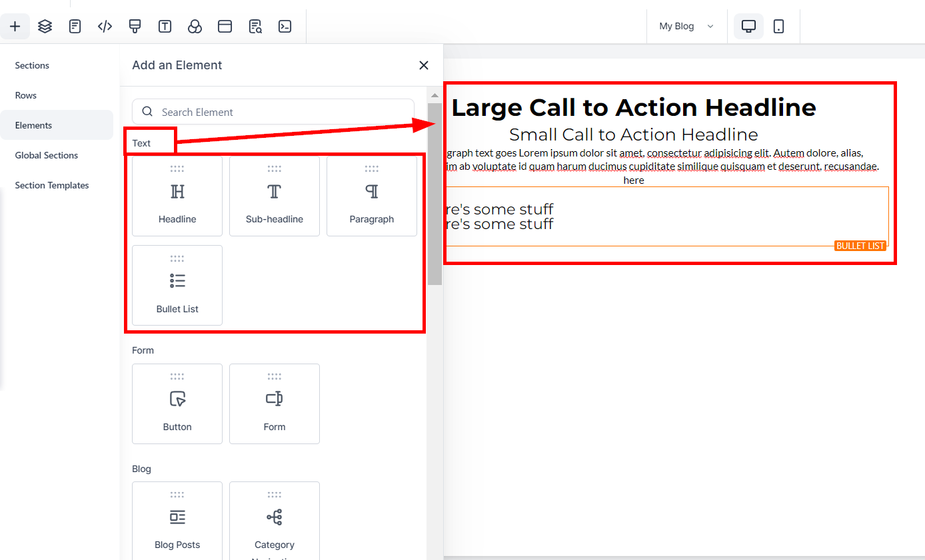Click the element panel scrollbar thumb
The image size is (925, 560).
[x=435, y=193]
